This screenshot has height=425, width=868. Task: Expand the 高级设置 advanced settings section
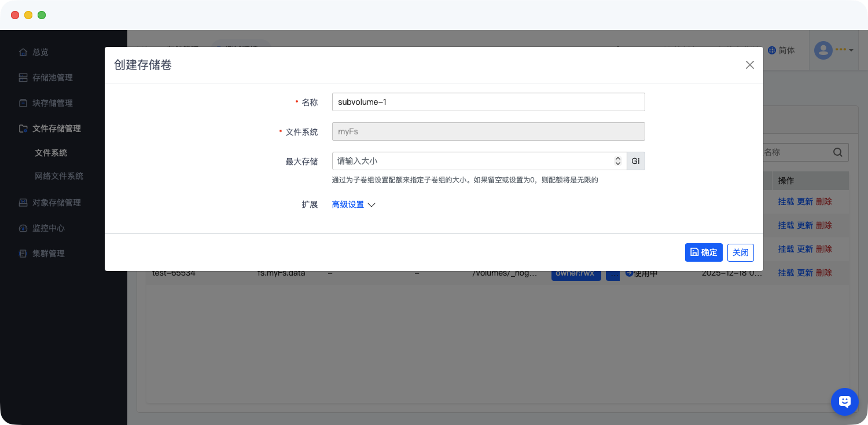(x=354, y=204)
